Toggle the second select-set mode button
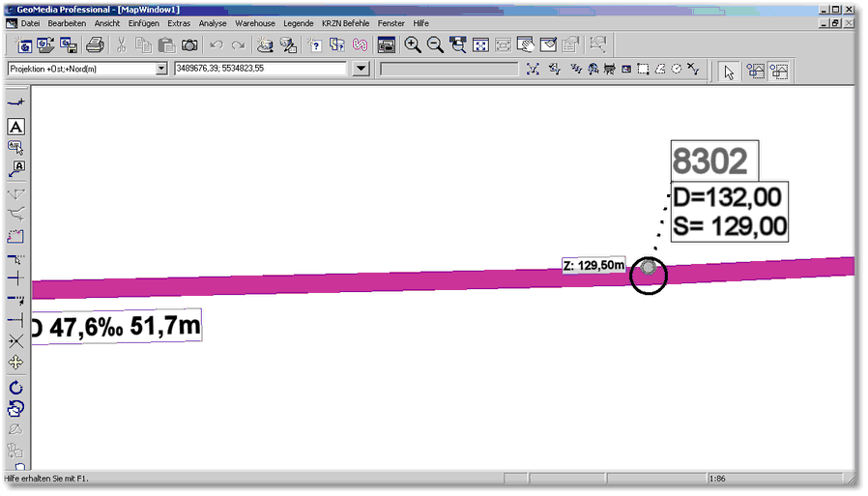This screenshot has height=496, width=868. pos(778,71)
